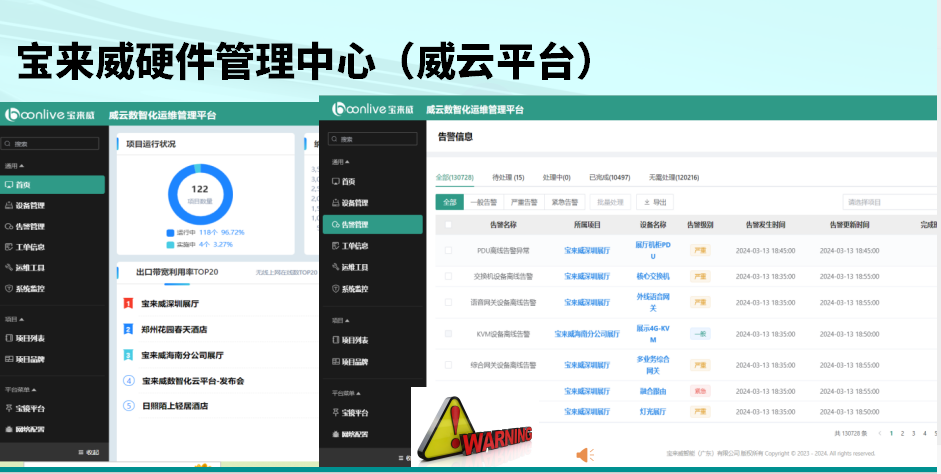Check the KVM设备离线告警 row checkbox
This screenshot has width=941, height=474.
[448, 334]
